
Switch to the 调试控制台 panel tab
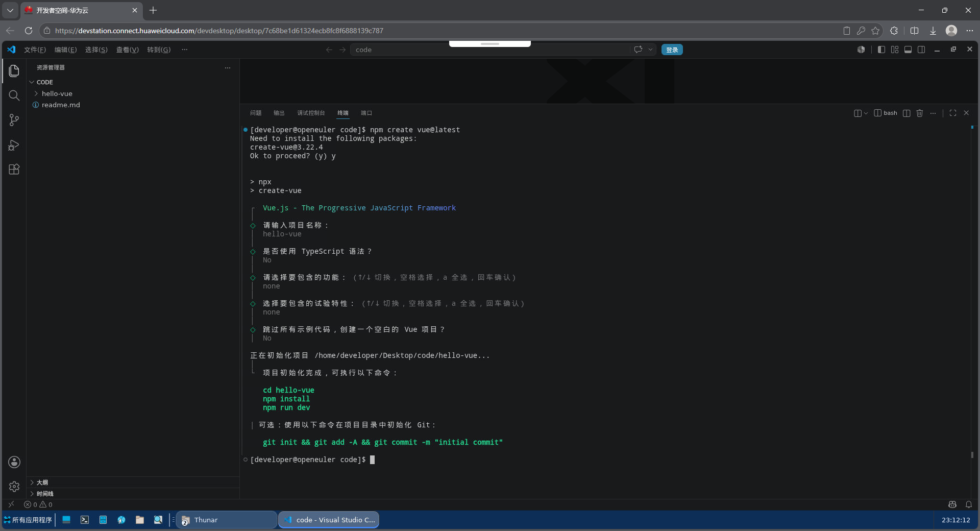[x=311, y=113]
